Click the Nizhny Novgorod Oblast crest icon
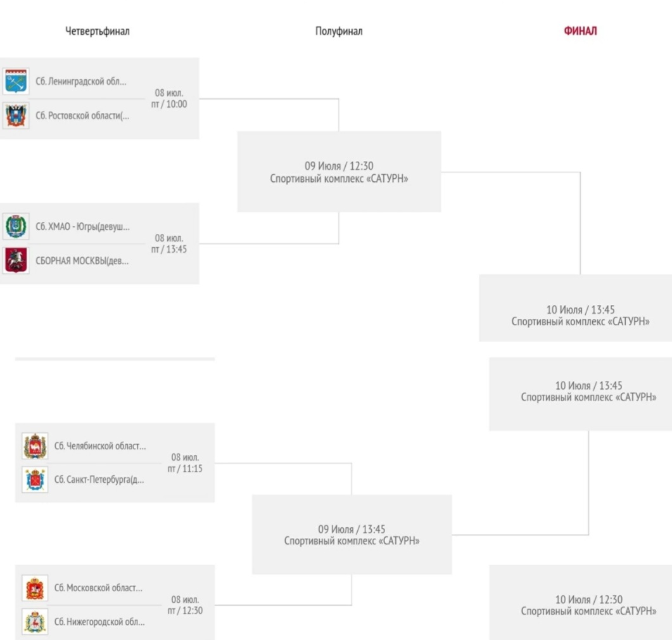This screenshot has width=672, height=640. (x=35, y=622)
